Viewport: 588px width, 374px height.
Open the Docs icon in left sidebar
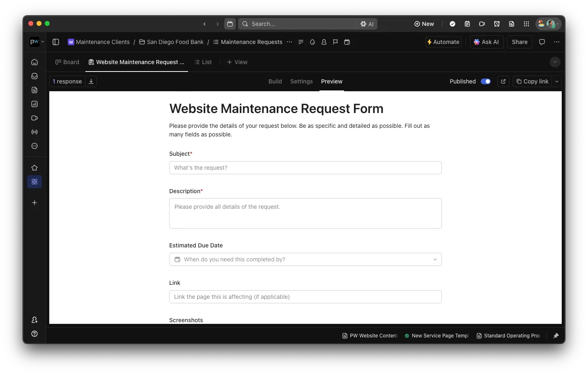click(x=34, y=90)
